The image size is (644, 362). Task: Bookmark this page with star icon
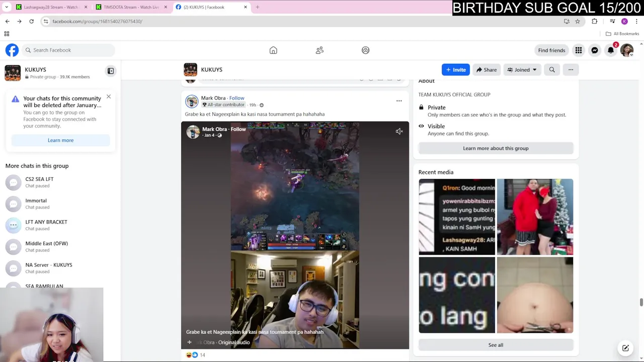(578, 21)
